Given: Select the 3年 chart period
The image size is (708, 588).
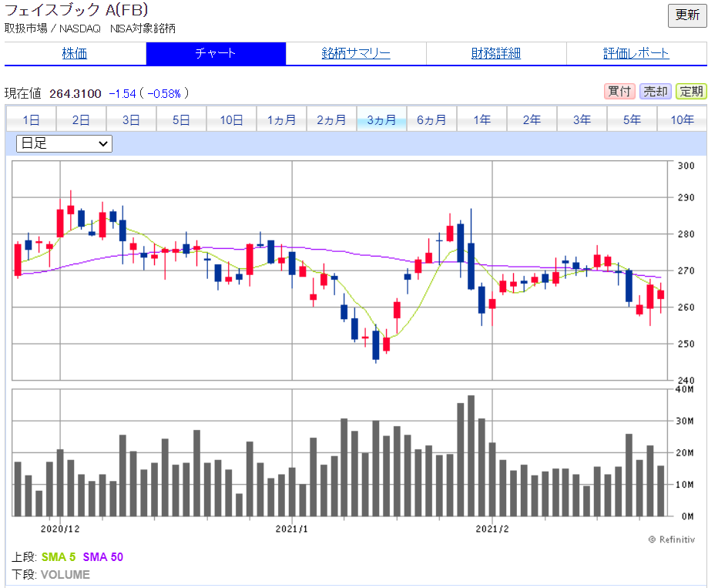Looking at the screenshot, I should [x=582, y=120].
